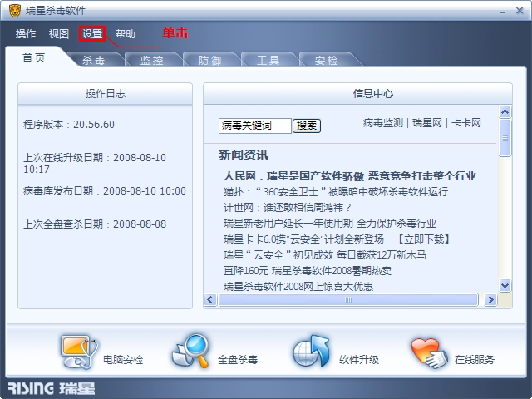Open the 操作 menu
Screen dimensions: 532x399
[x=26, y=33]
